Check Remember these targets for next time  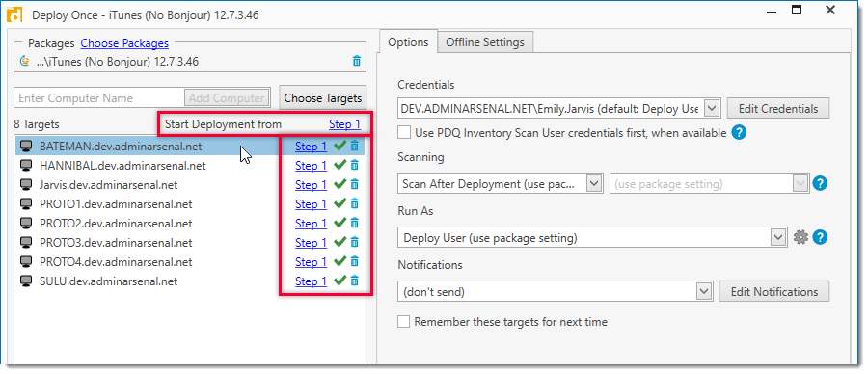pos(404,321)
